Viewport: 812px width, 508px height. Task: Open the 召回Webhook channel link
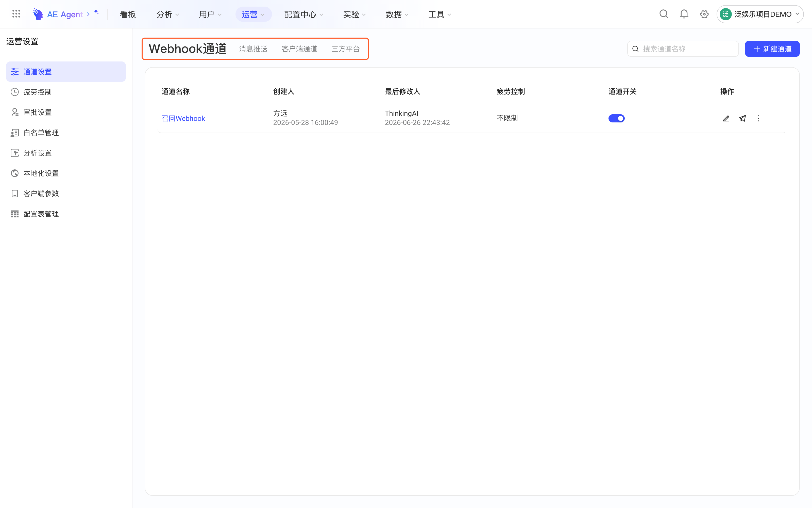183,118
